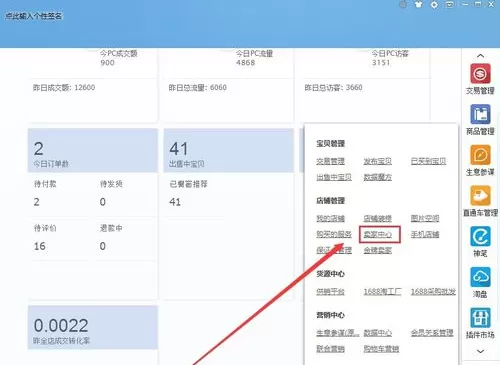Open the 卖家中心 link
Image resolution: width=500 pixels, height=365 pixels.
[378, 234]
